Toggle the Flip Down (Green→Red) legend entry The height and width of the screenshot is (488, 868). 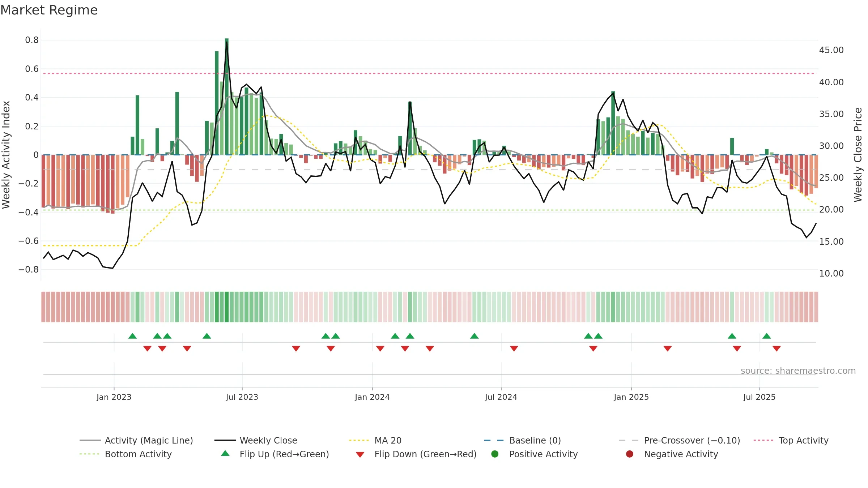[x=416, y=454]
